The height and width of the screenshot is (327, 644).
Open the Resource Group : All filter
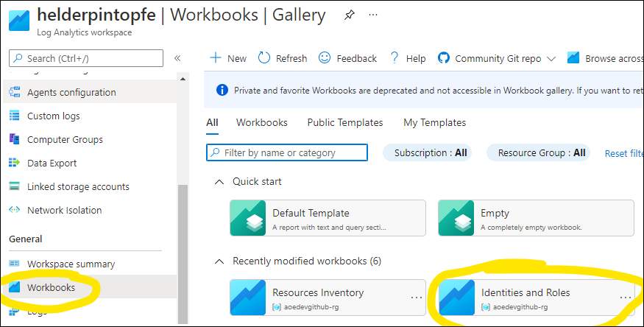(539, 152)
